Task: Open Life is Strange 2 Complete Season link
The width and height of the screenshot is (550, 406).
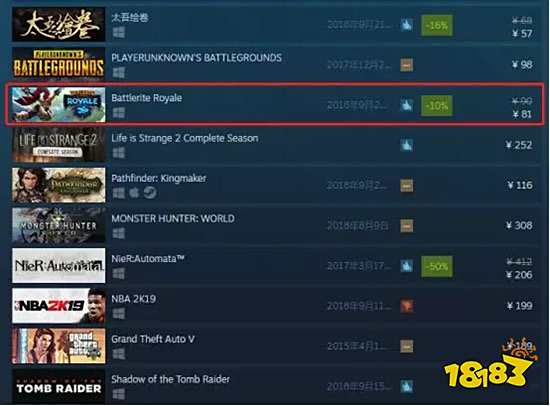Action: tap(185, 138)
